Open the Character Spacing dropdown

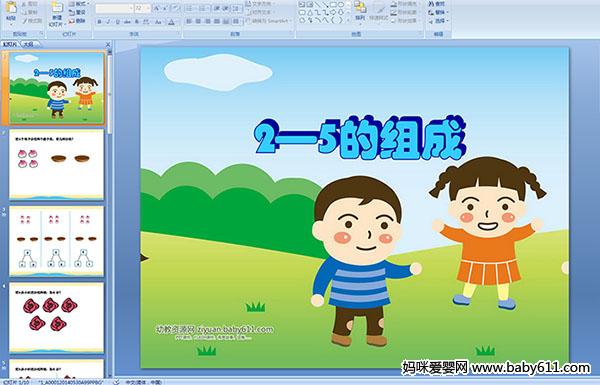point(147,22)
